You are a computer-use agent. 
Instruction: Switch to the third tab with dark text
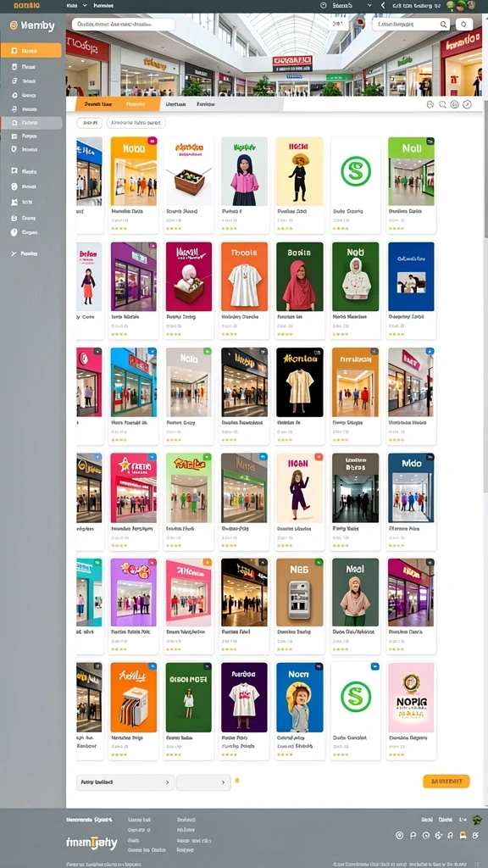click(175, 104)
